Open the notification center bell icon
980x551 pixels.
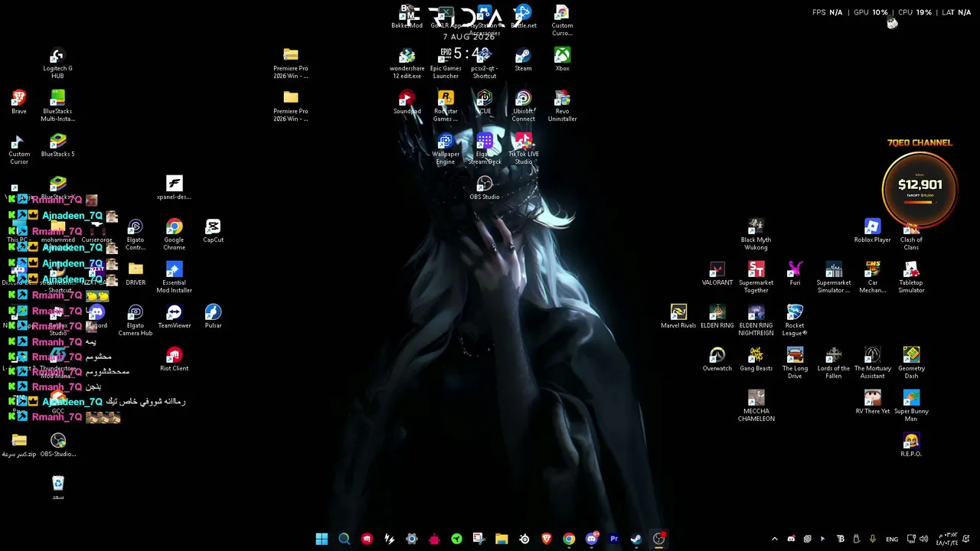pyautogui.click(x=968, y=539)
